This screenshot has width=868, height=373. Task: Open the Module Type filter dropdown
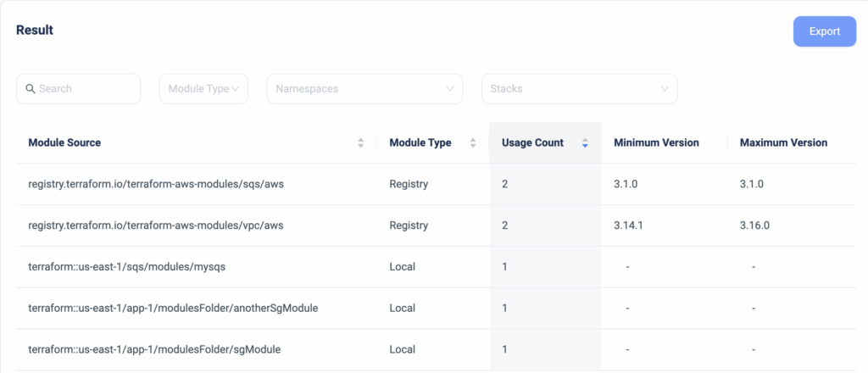point(203,89)
